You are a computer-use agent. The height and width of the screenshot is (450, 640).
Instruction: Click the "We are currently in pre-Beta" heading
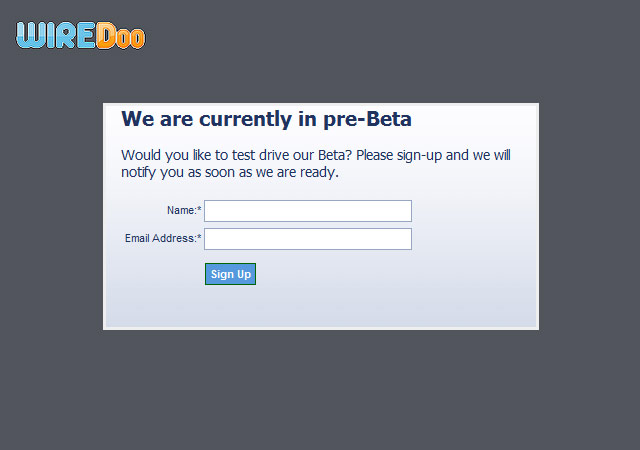pos(267,119)
